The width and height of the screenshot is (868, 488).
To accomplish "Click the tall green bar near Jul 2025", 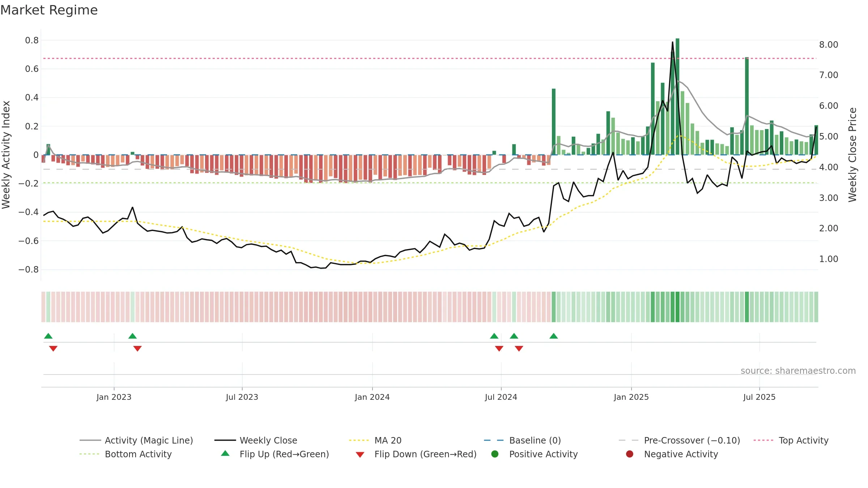I will click(747, 106).
